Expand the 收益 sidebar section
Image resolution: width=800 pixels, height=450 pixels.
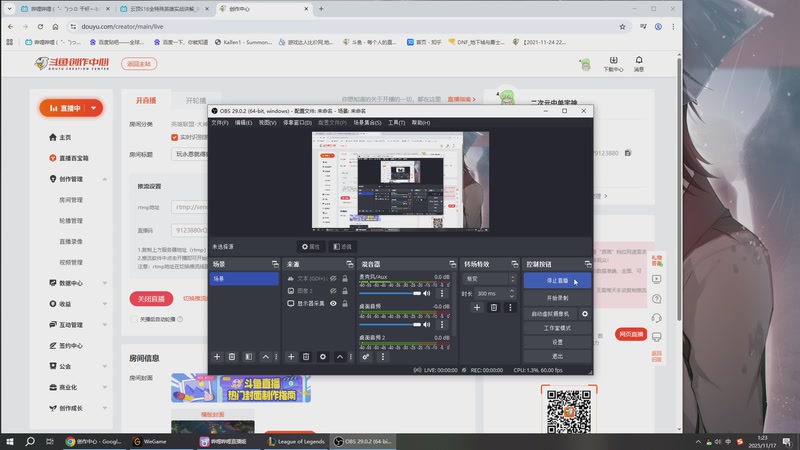105,304
